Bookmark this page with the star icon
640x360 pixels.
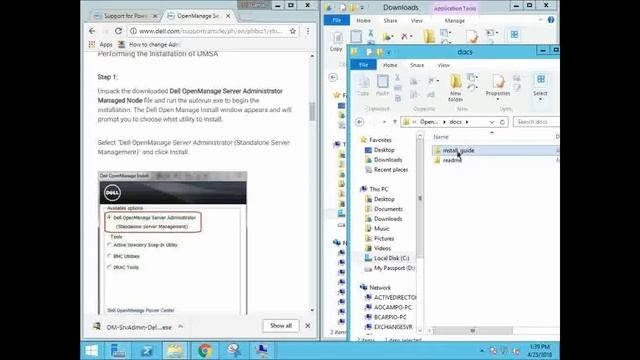[x=293, y=31]
